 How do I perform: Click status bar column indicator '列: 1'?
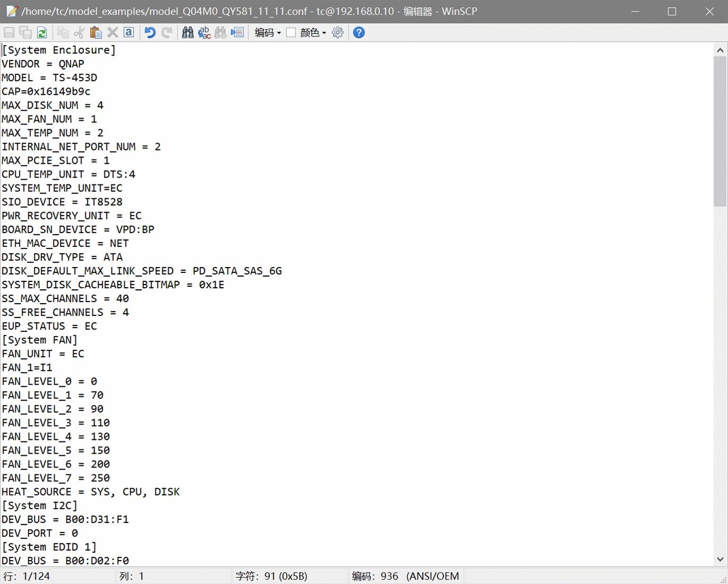point(131,576)
